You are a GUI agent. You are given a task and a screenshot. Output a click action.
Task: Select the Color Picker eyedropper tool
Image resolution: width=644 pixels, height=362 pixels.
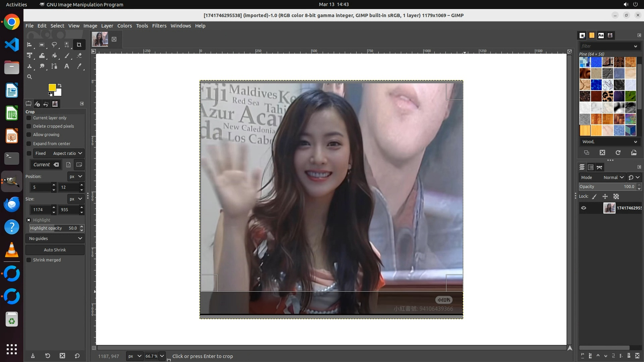[x=79, y=66]
